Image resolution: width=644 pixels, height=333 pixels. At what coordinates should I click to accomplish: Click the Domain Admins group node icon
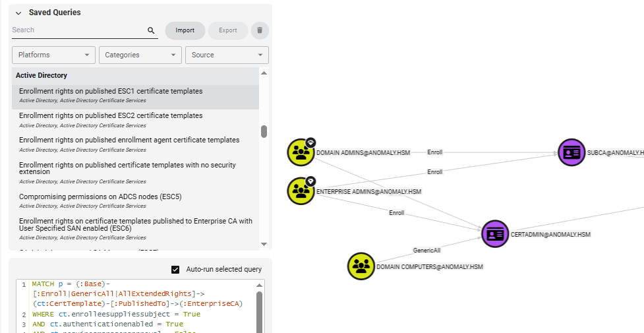301,152
